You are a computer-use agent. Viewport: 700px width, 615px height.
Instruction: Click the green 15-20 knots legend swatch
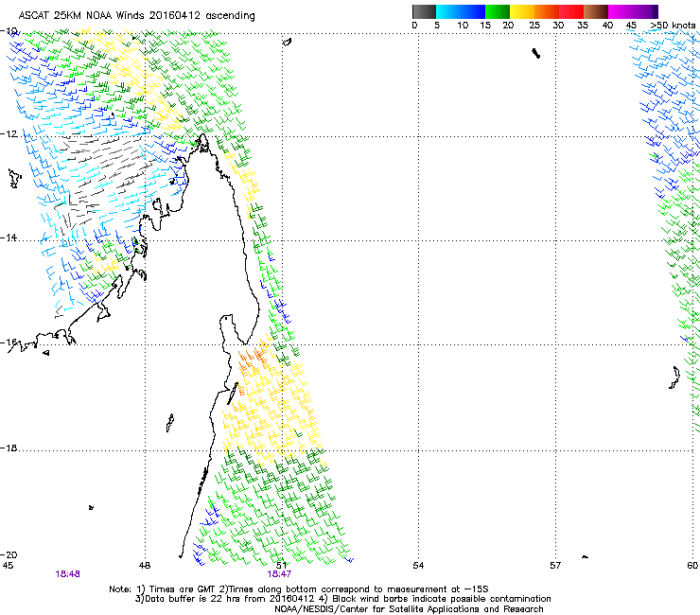pos(498,11)
